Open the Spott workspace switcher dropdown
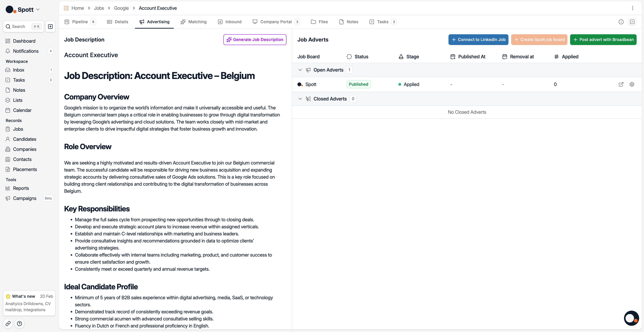Screen dimensions: 644x332 pyautogui.click(x=23, y=10)
